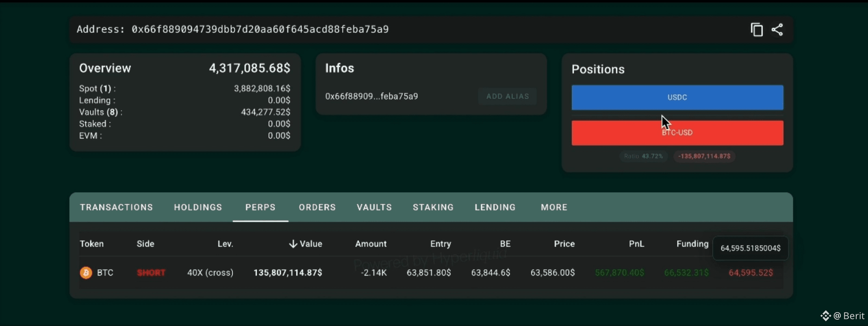Click the Entry column header
The height and width of the screenshot is (326, 868).
(x=440, y=244)
